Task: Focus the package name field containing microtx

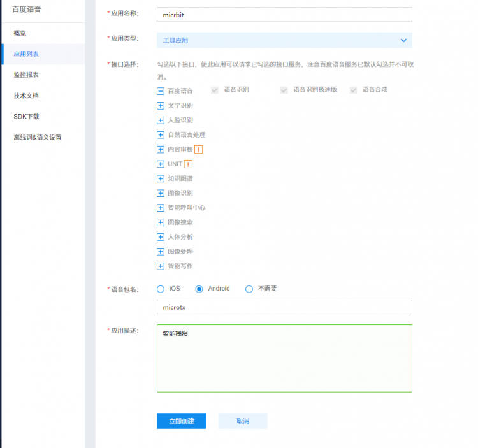Action: 284,307
